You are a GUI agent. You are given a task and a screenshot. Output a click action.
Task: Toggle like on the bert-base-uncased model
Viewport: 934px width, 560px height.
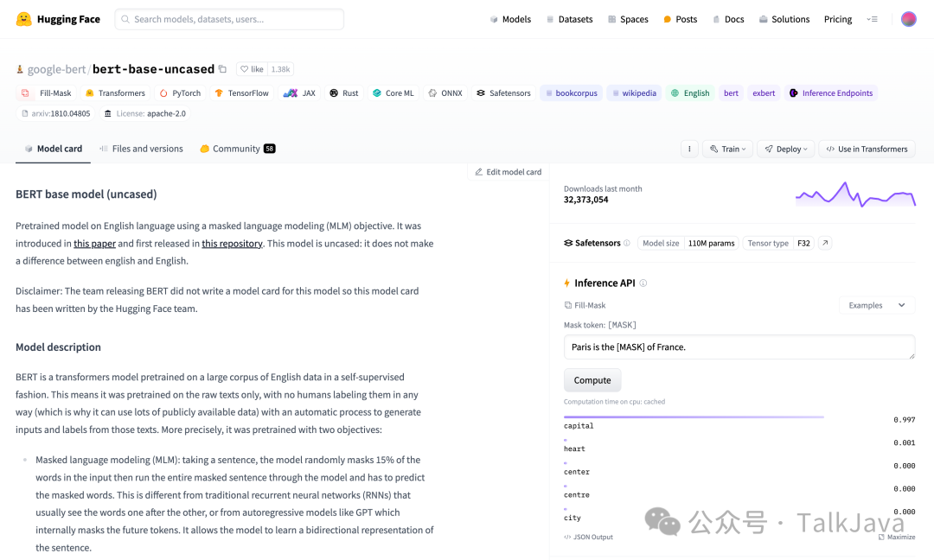click(x=251, y=69)
